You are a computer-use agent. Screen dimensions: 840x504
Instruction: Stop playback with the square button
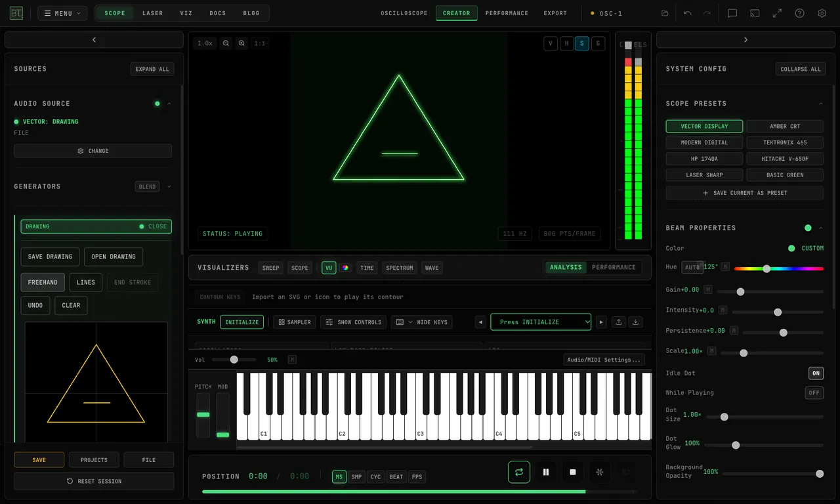pos(572,472)
